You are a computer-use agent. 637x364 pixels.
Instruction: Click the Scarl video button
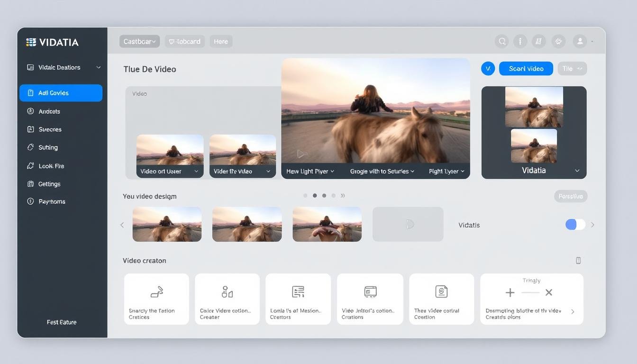(x=526, y=69)
